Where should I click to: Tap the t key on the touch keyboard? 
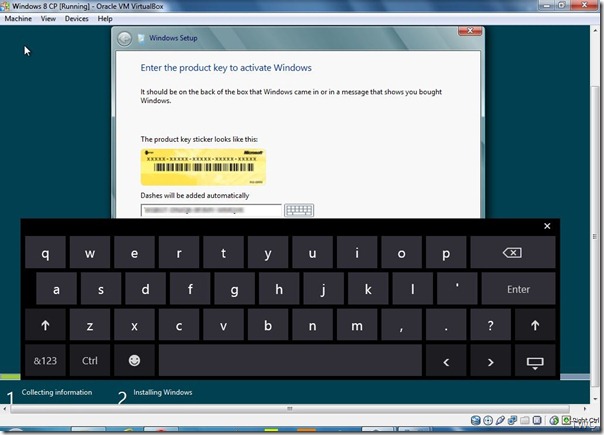tap(223, 253)
